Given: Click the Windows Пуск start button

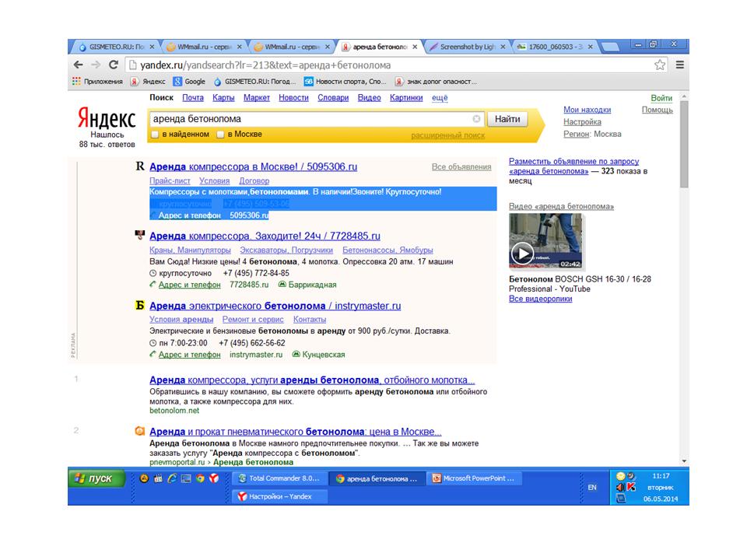Looking at the screenshot, I should point(96,478).
